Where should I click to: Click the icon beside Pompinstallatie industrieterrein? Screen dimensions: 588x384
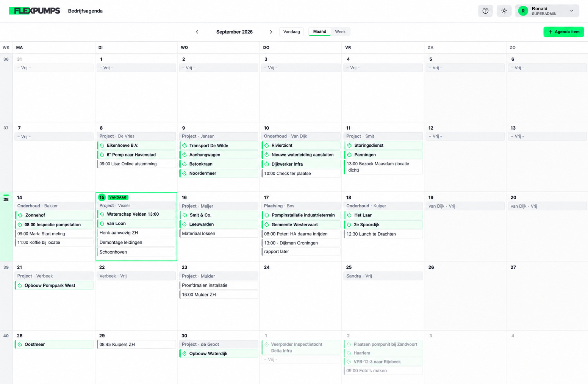point(267,215)
